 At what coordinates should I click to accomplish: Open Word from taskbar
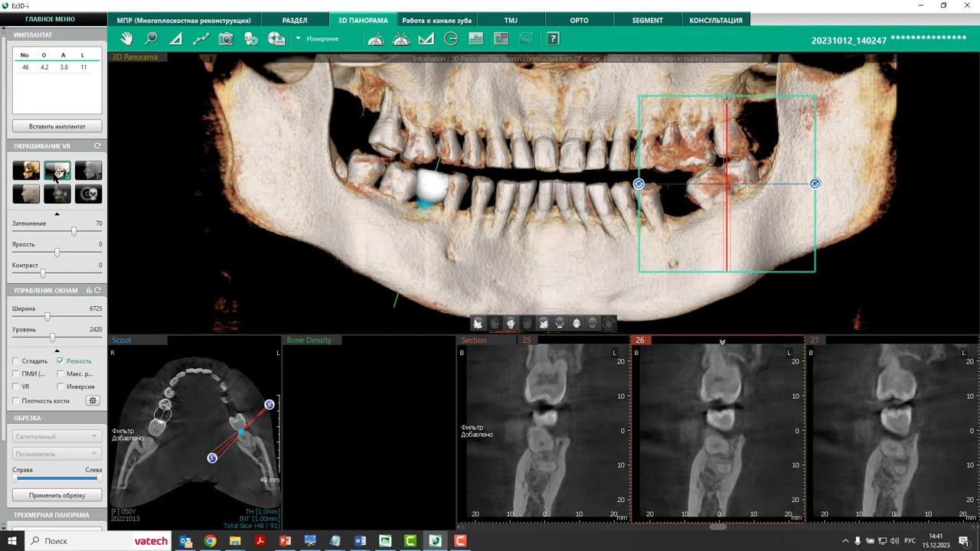click(360, 541)
